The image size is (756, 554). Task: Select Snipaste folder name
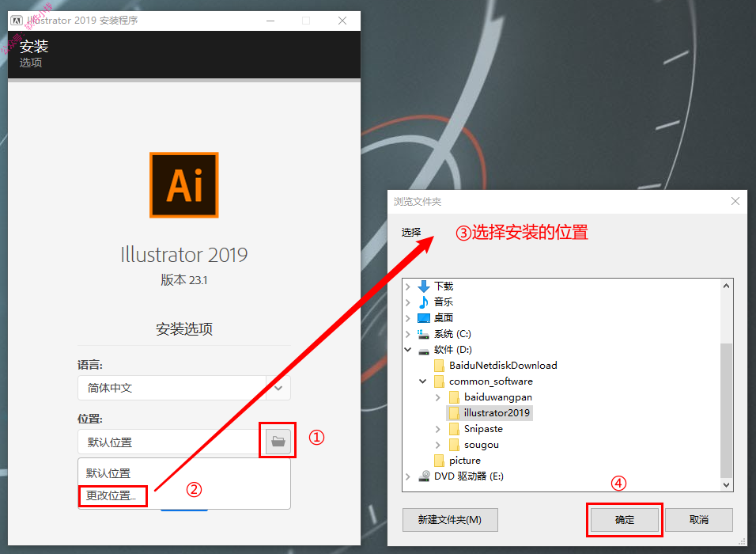point(483,429)
